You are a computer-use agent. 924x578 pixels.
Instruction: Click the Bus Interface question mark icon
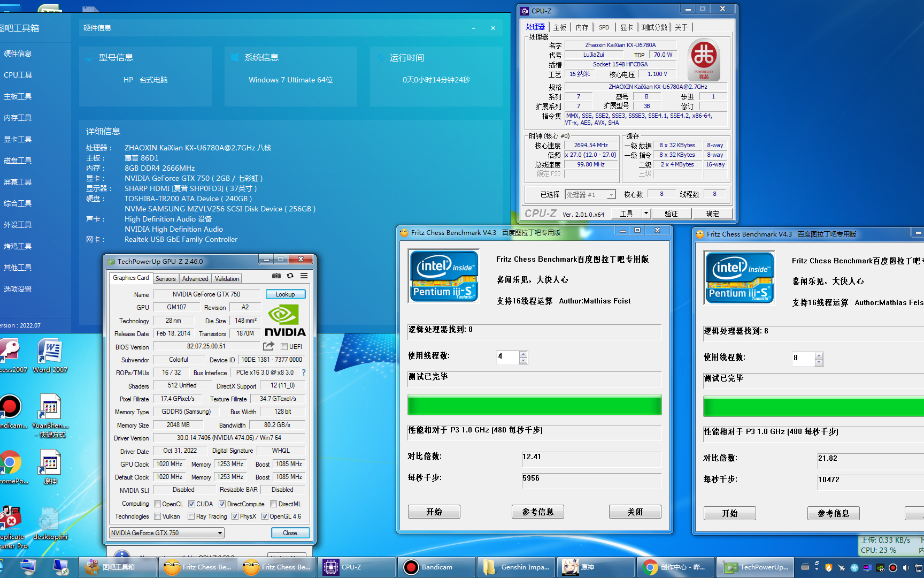click(x=304, y=372)
